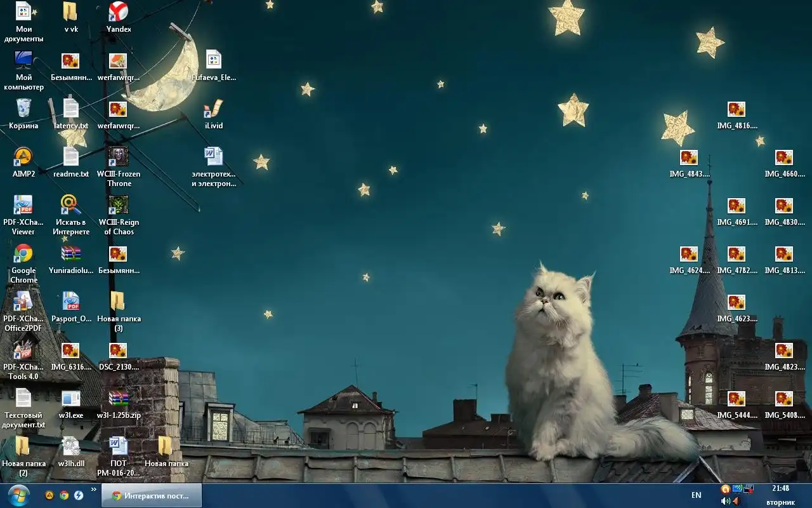Open the Корзина recycle bin

23,109
